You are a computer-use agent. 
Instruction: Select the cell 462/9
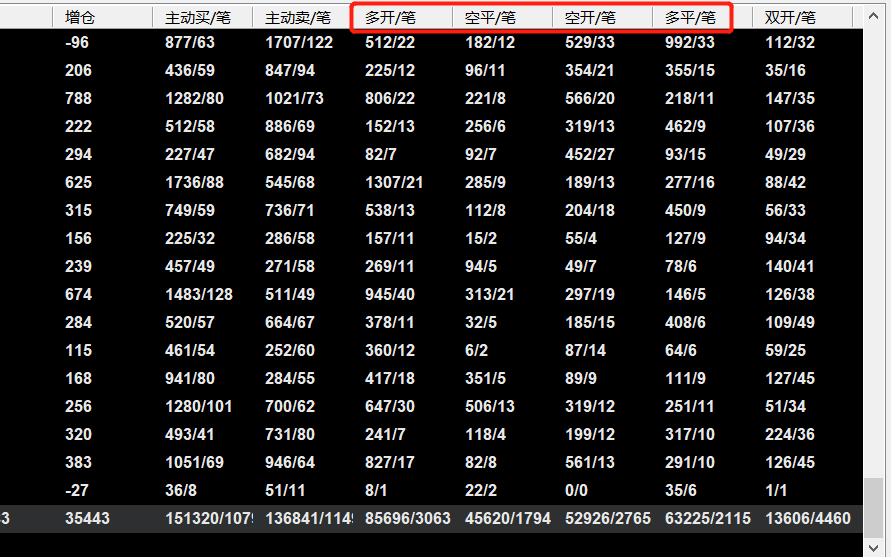[x=685, y=126]
